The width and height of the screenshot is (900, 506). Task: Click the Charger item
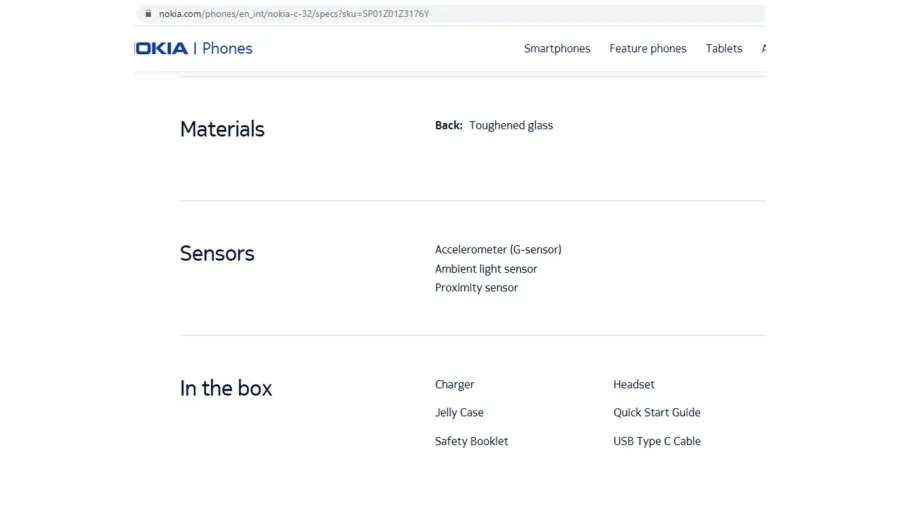tap(455, 384)
